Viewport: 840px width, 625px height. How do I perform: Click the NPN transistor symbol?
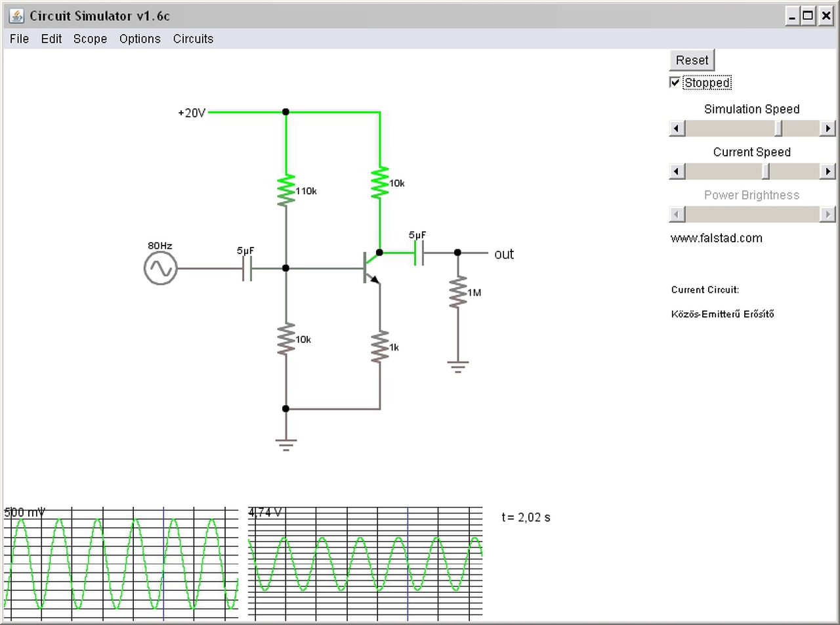(x=371, y=268)
